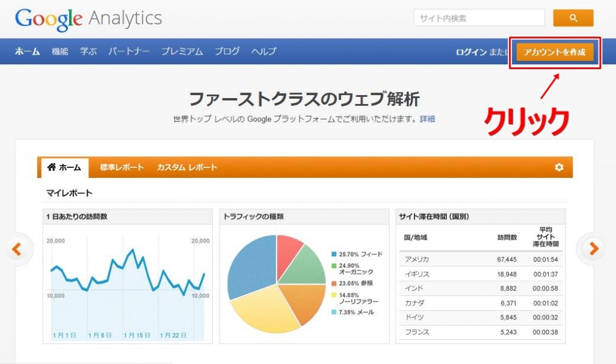616x364 pixels.
Task: Select the フランス table row
Action: pyautogui.click(x=481, y=332)
